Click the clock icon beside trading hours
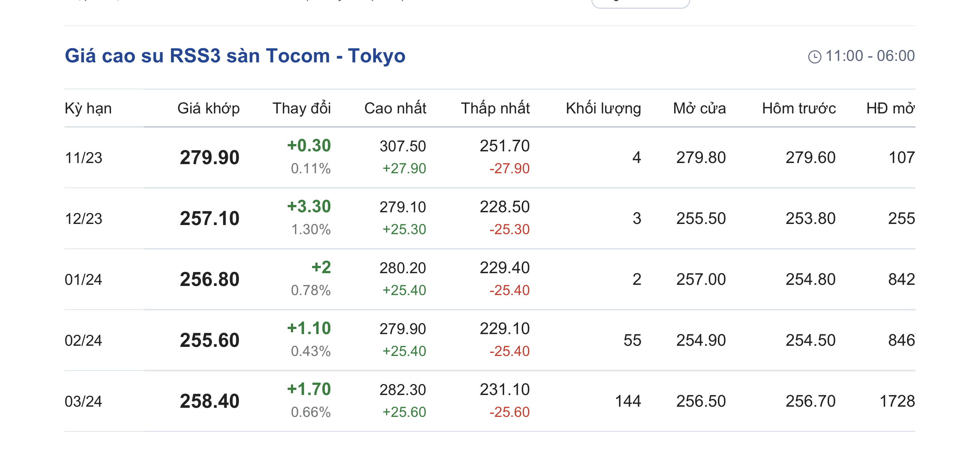Screen dimensions: 980x453 [x=814, y=57]
